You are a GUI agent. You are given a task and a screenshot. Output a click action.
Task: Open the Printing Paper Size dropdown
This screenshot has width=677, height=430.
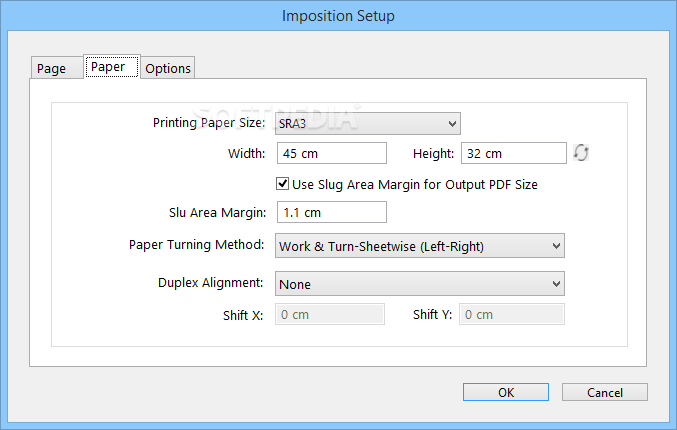[x=367, y=124]
